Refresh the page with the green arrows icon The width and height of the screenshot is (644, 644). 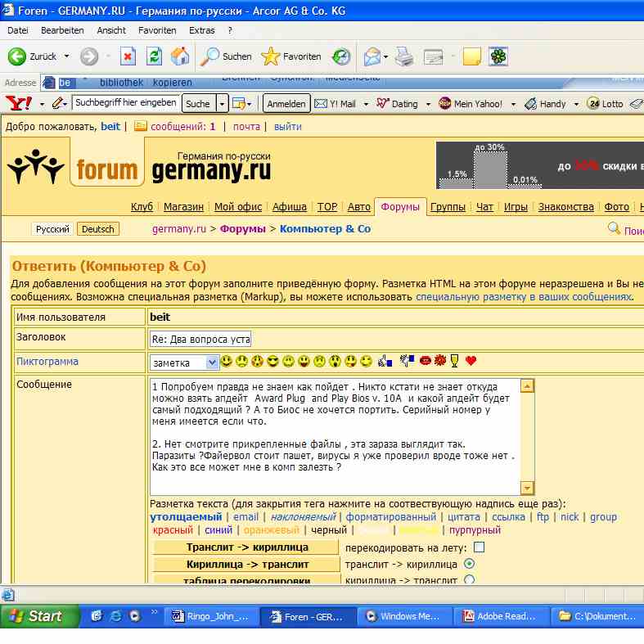click(154, 56)
